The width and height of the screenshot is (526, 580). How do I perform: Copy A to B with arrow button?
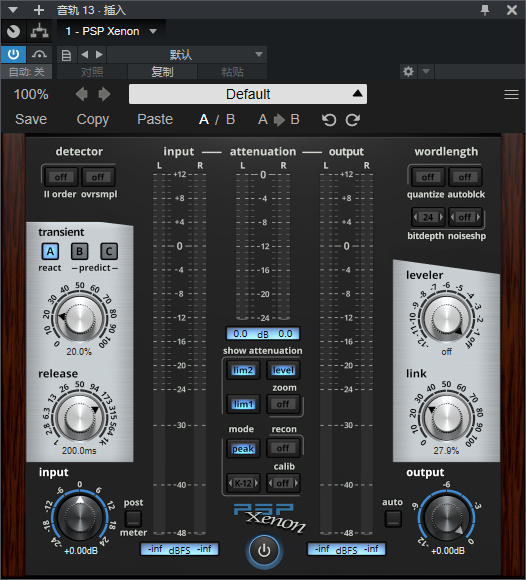[x=279, y=119]
